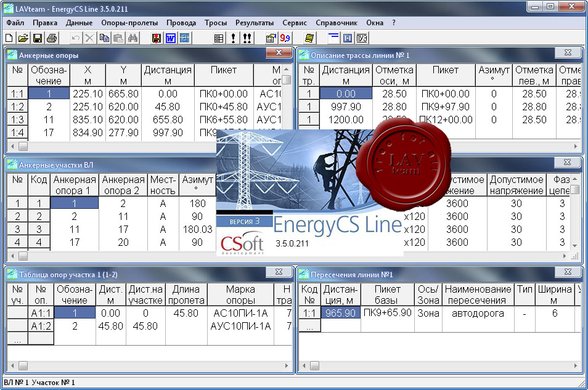Open the Опоры-пролеты menu
The image size is (588, 390).
click(129, 23)
